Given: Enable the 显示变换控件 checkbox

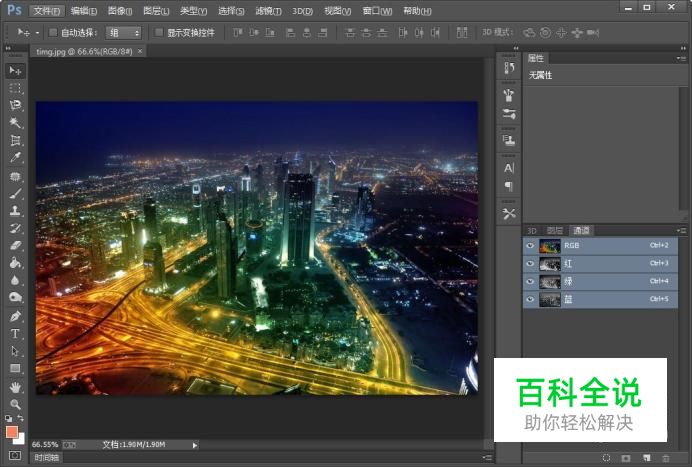Looking at the screenshot, I should pos(159,32).
